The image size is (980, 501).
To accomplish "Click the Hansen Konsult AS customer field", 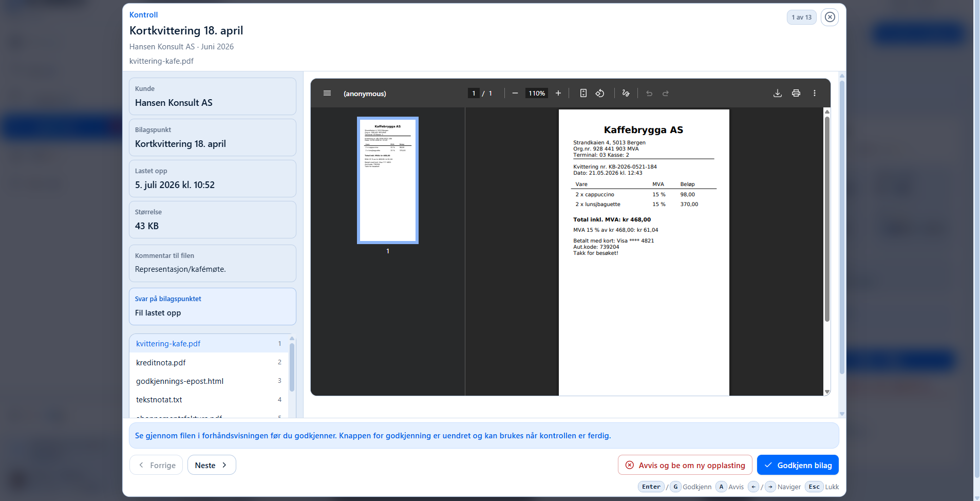I will click(213, 96).
